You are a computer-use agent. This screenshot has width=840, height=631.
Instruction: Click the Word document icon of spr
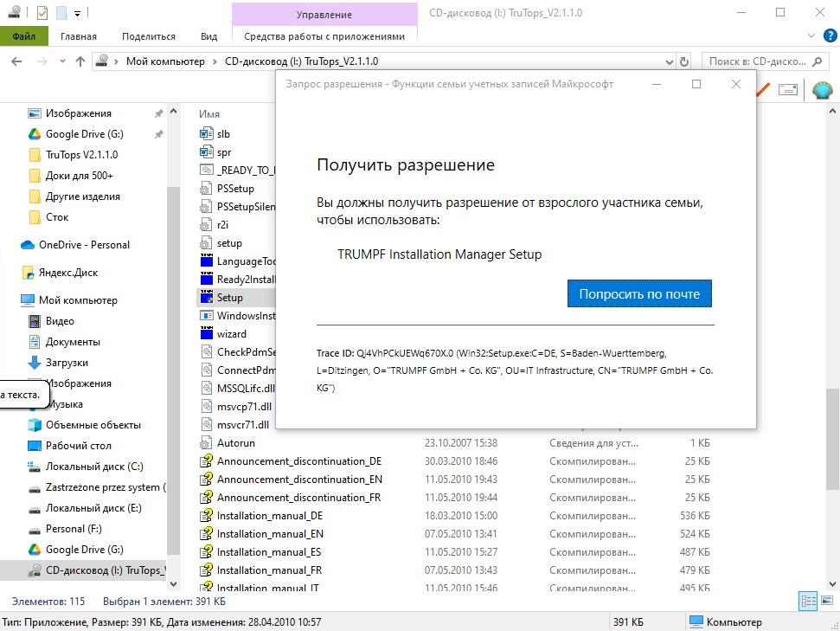pos(206,151)
